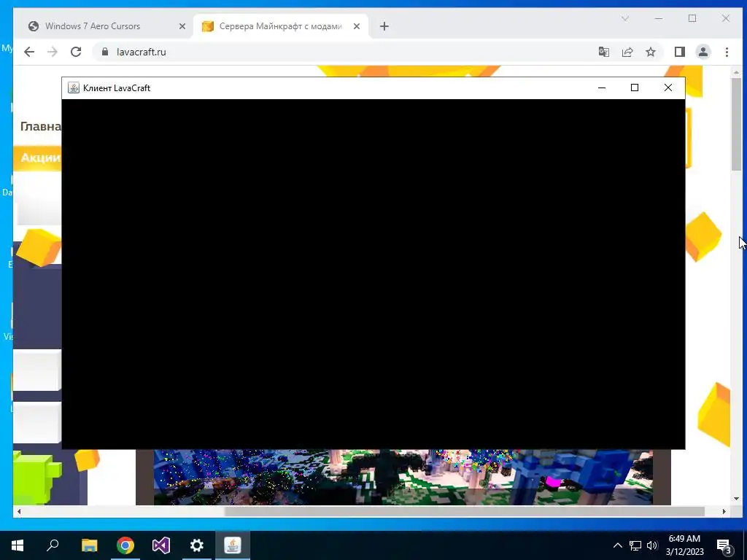Close the Клиент LavaCraft window
747x560 pixels.
[668, 87]
